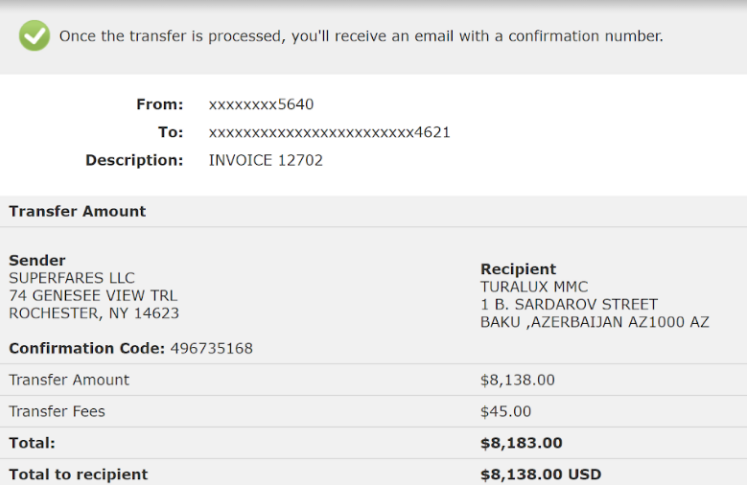This screenshot has height=485, width=747.
Task: Select the $8,183.00 total value
Action: pos(521,443)
